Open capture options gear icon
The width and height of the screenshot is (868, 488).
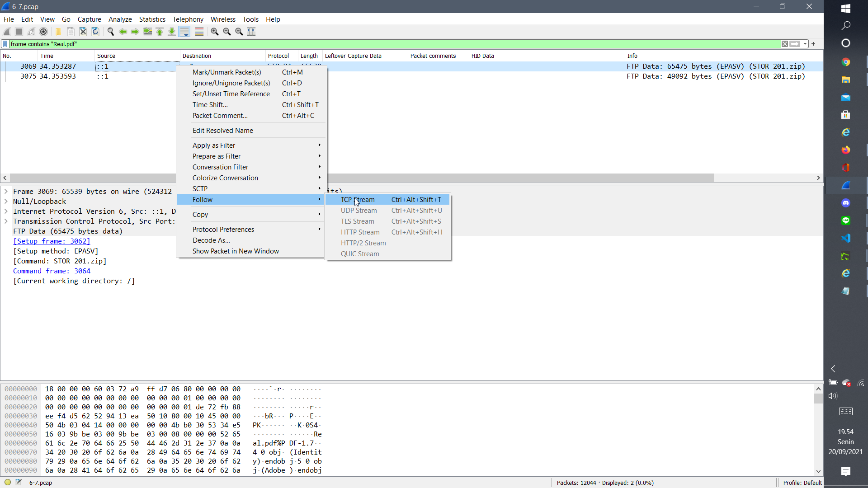(43, 32)
